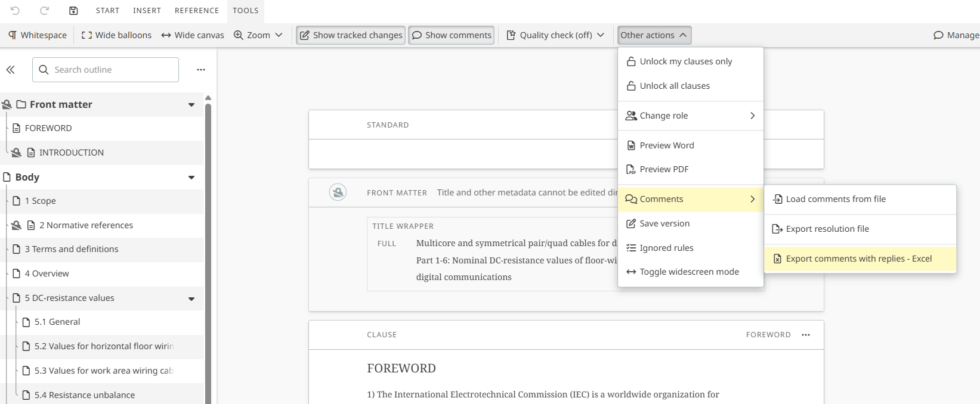Open the outline three-dots options menu
Viewport: 980px width, 404px height.
(201, 70)
